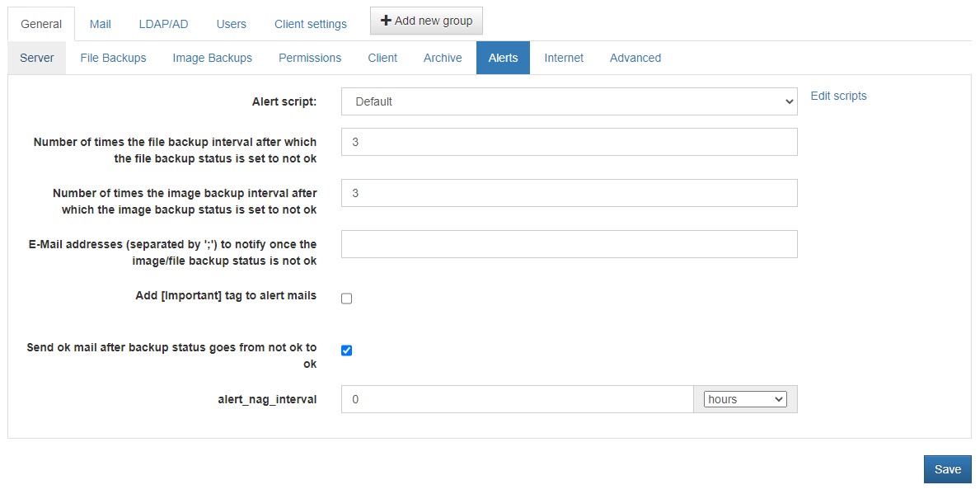The height and width of the screenshot is (494, 980).
Task: Click the Edit scripts link
Action: 839,96
